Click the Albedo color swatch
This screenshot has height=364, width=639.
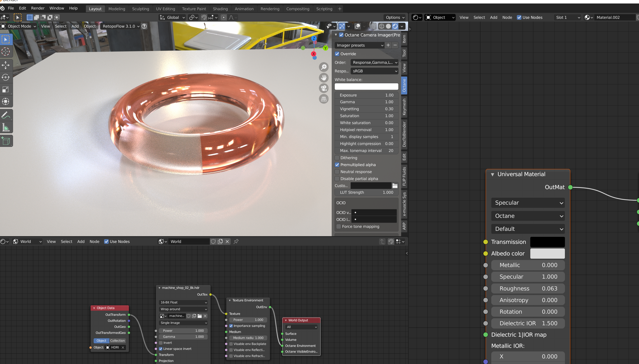coord(547,254)
